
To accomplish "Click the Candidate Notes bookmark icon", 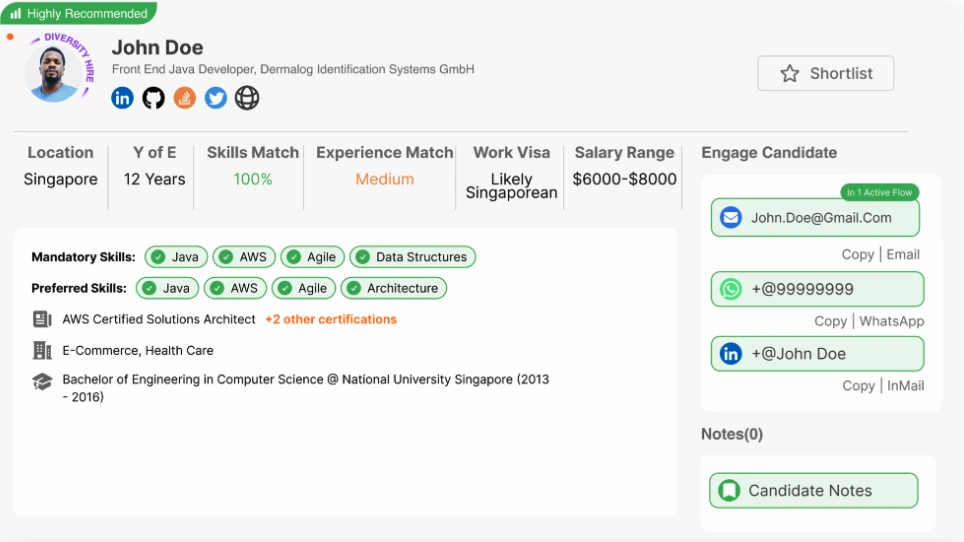I will pos(730,491).
